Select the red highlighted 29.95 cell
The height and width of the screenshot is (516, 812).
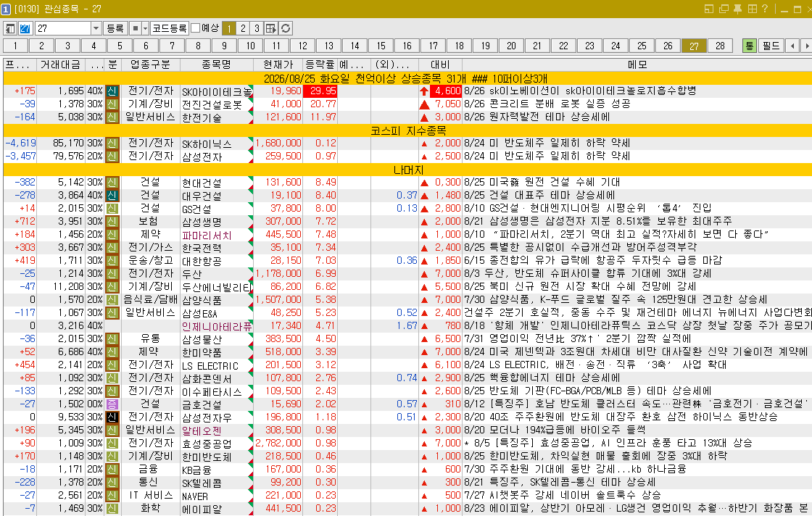coord(320,91)
